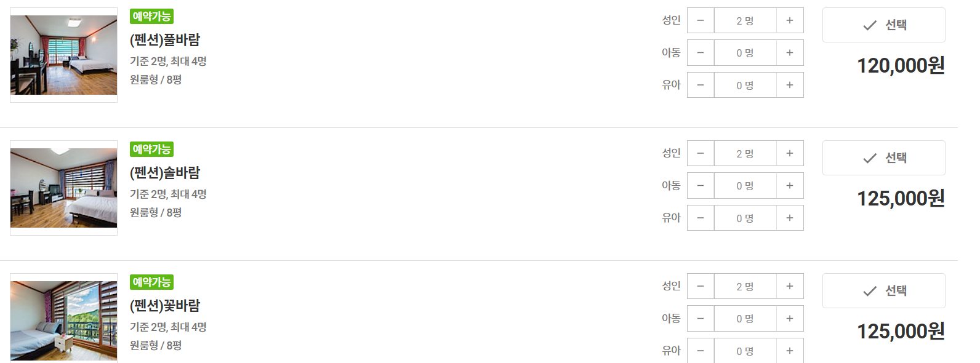Choose the 꽃바람 room via 선택
Screen dimensions: 980x363
(x=884, y=291)
